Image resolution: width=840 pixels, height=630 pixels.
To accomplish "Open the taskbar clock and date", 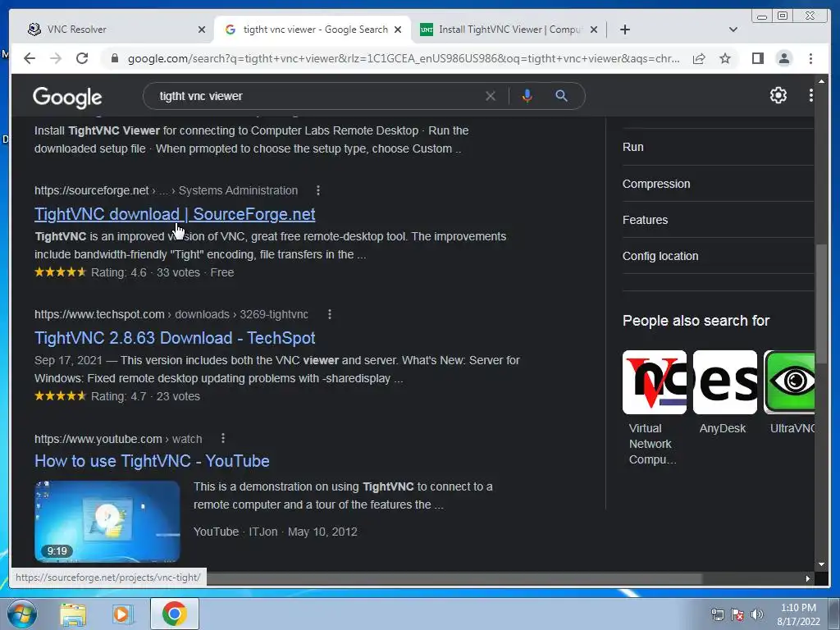I will pos(798,614).
